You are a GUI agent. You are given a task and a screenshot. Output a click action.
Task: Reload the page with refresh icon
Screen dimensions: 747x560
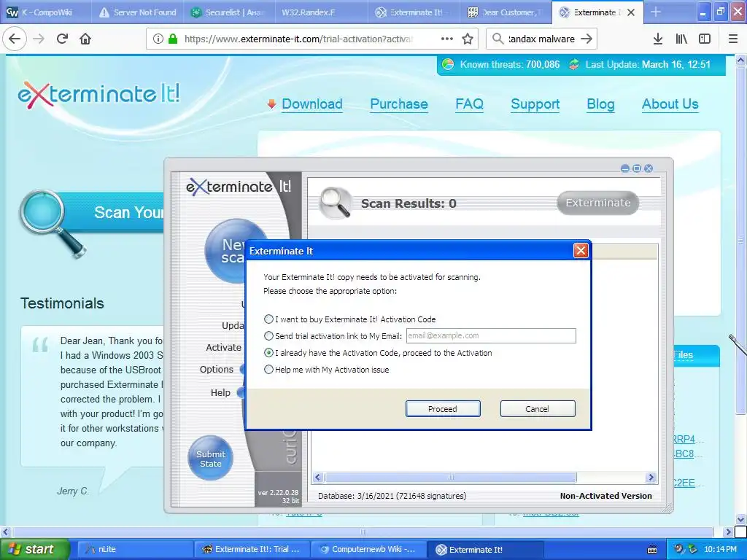pyautogui.click(x=62, y=39)
